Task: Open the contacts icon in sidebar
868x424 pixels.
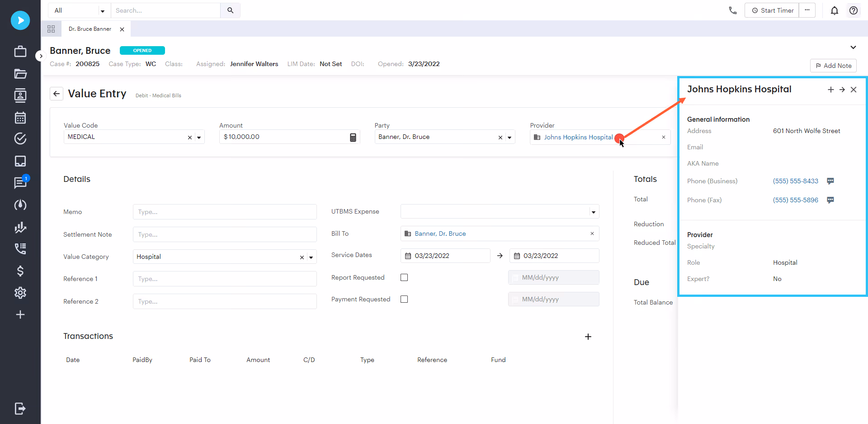Action: (x=20, y=95)
